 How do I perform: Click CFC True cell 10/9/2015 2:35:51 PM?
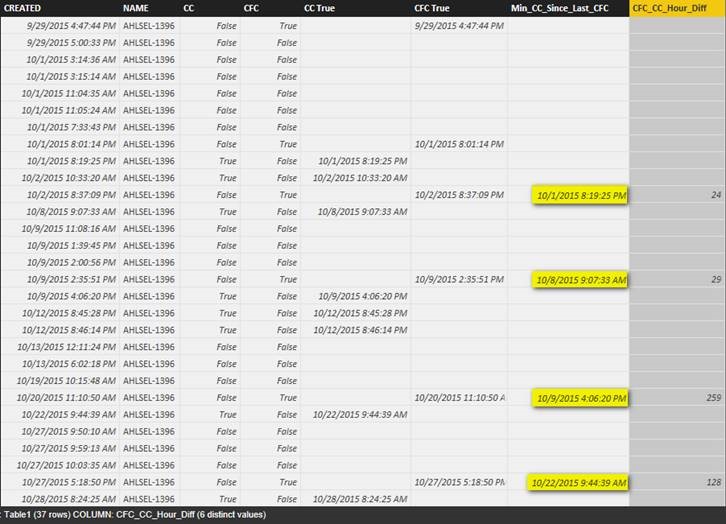459,279
